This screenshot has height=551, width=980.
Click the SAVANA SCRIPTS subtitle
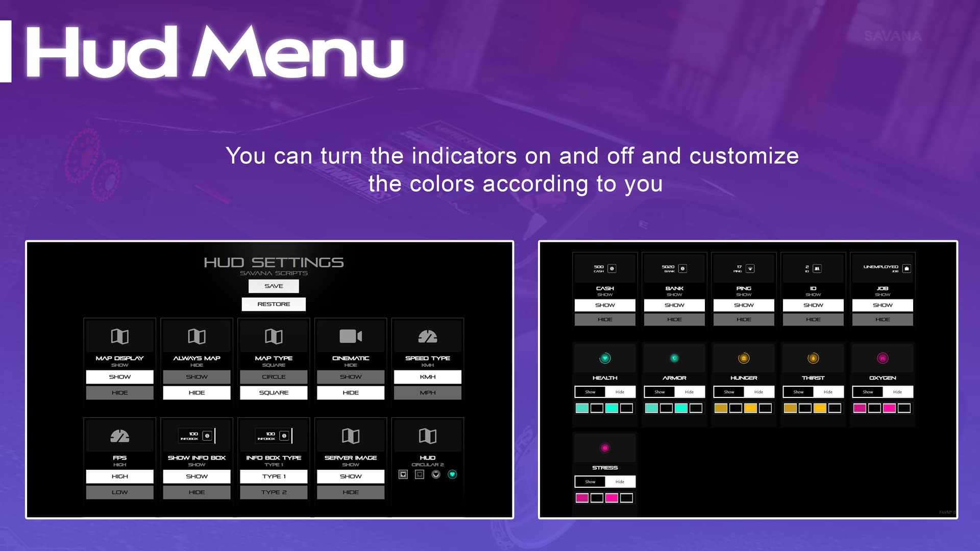click(274, 273)
